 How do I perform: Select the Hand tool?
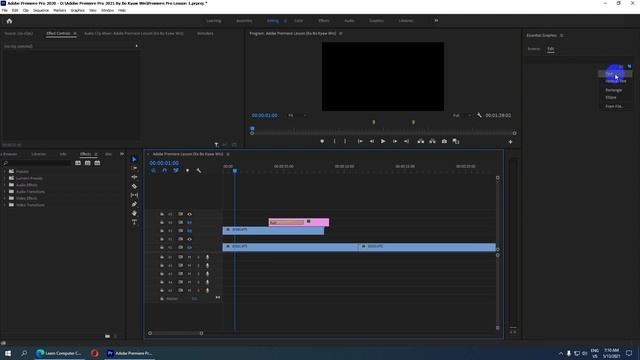point(134,213)
